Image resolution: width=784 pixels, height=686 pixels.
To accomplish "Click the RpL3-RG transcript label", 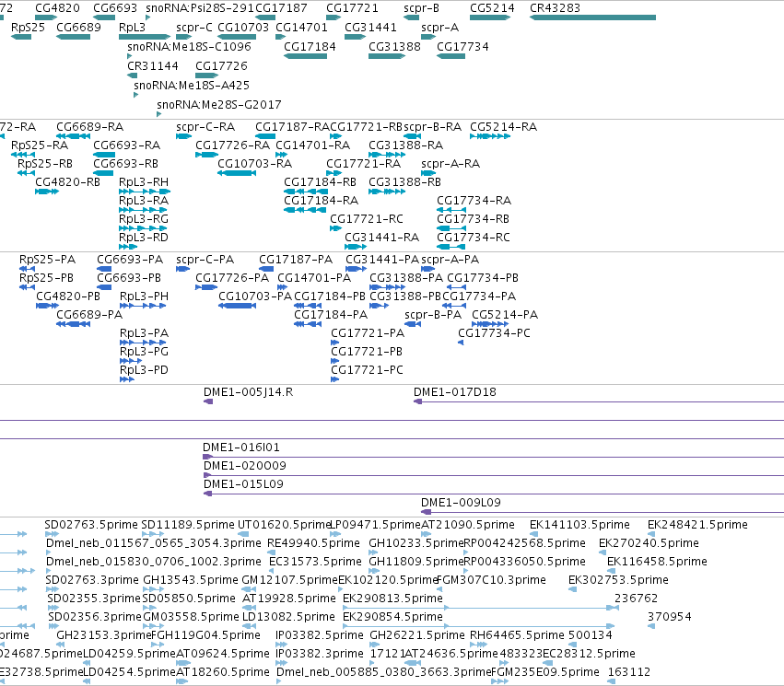I will pos(144,219).
